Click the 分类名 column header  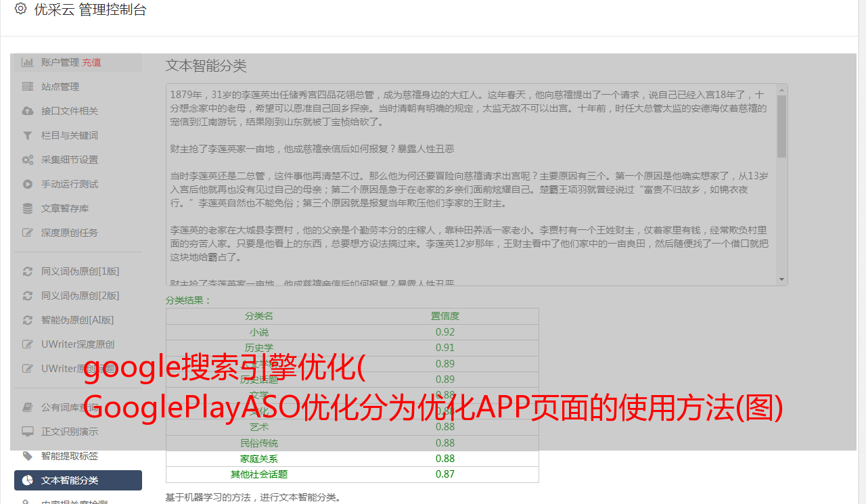(259, 316)
